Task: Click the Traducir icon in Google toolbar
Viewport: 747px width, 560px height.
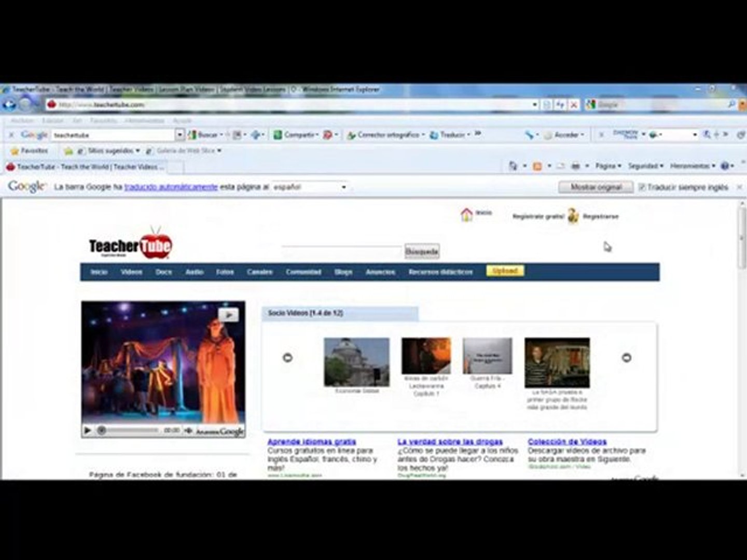Action: (434, 135)
